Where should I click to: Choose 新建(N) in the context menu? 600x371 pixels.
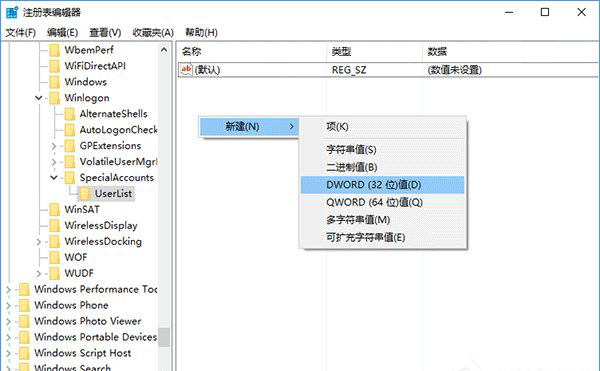(249, 127)
